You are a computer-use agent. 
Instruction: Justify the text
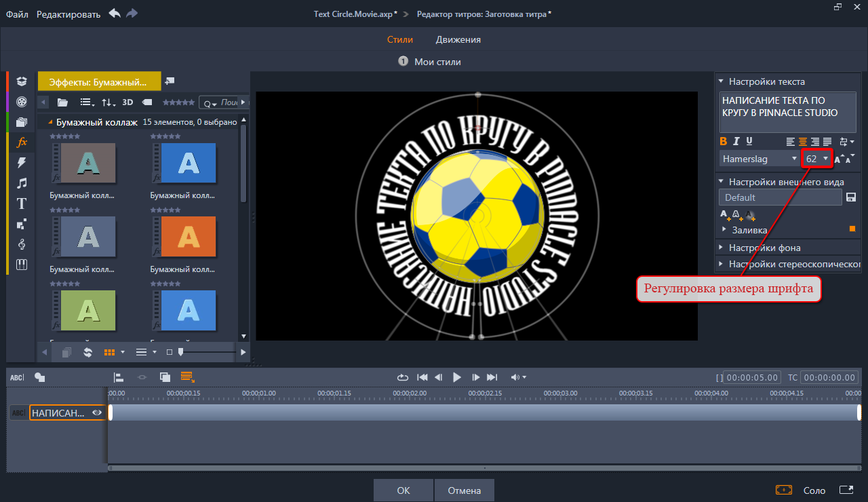[827, 142]
